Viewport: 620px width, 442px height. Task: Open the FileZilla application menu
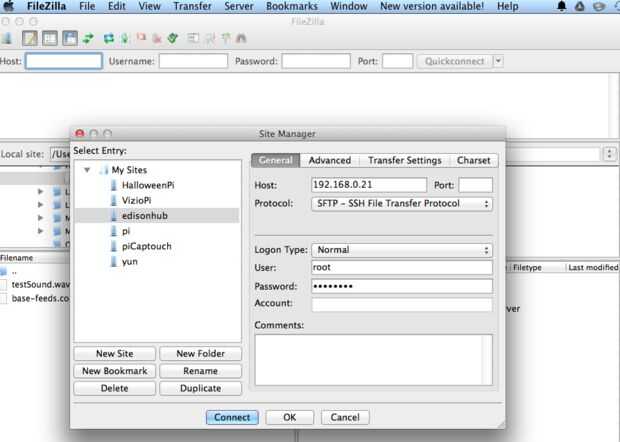46,6
